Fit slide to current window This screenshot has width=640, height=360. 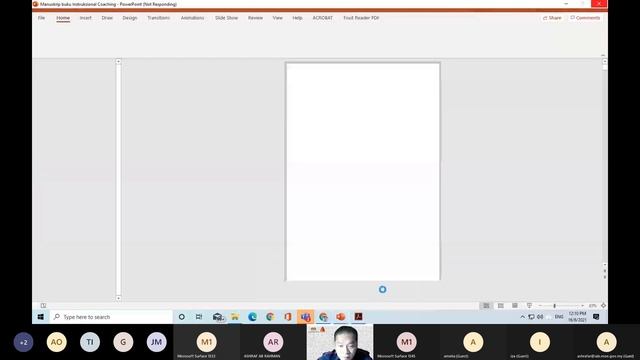point(603,305)
